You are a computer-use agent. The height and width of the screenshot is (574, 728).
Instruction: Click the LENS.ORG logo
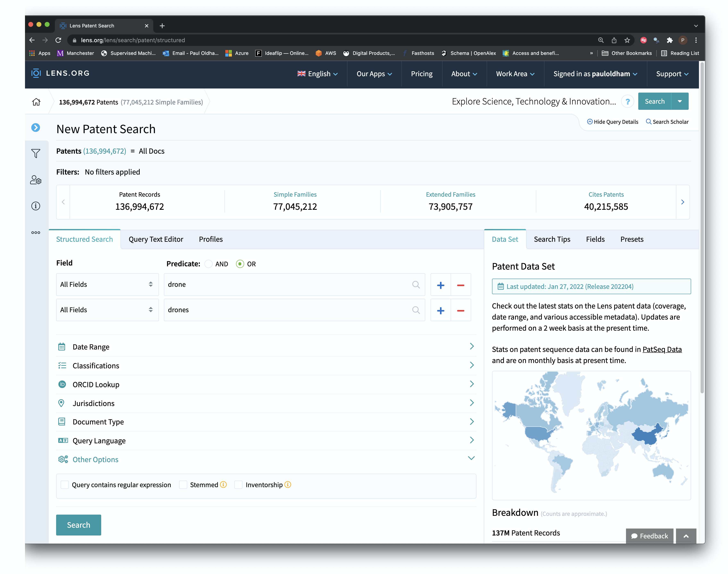[60, 73]
